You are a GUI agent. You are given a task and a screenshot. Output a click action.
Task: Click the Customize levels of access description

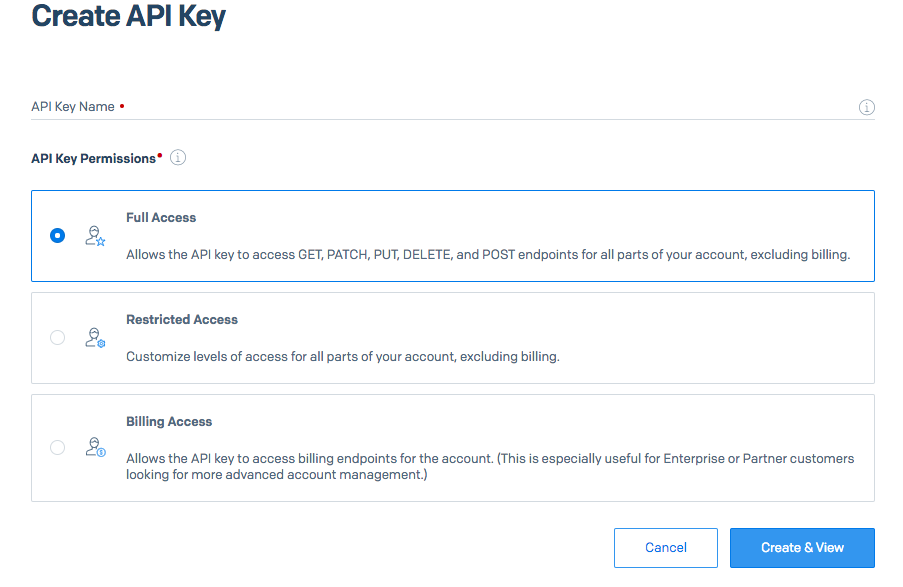[342, 357]
